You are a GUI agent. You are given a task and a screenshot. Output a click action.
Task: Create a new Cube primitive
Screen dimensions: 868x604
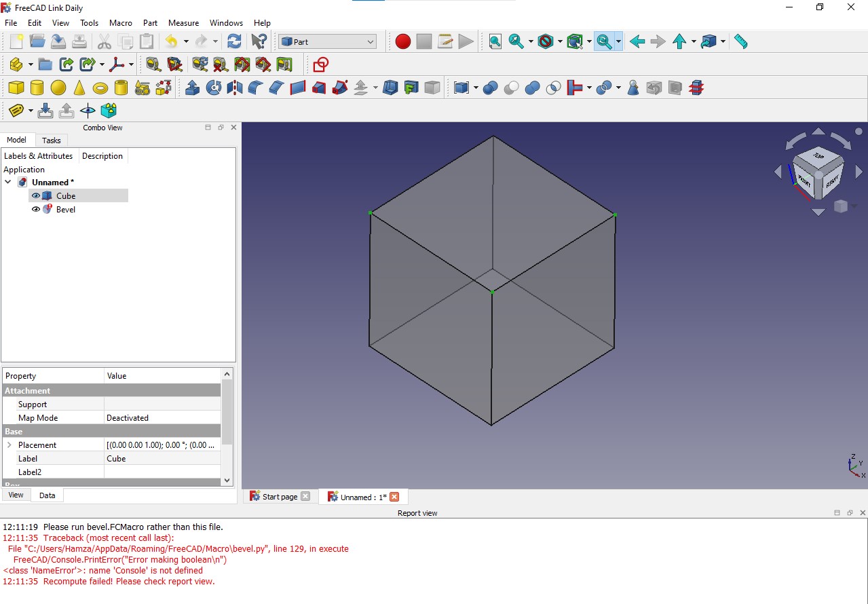point(16,87)
